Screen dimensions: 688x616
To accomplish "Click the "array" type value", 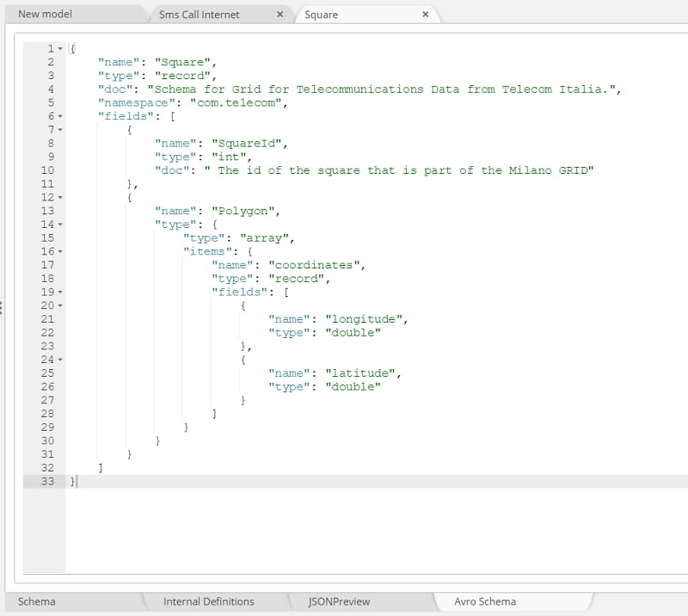I will point(264,238).
